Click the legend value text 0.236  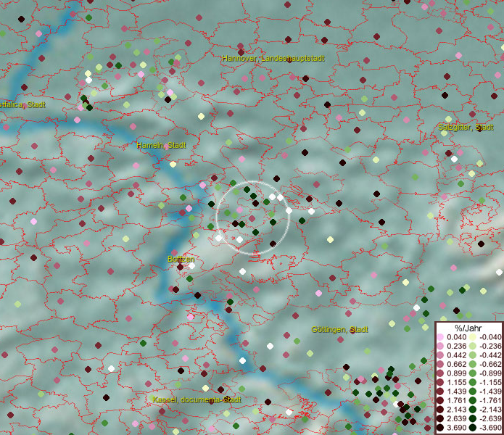click(x=456, y=346)
